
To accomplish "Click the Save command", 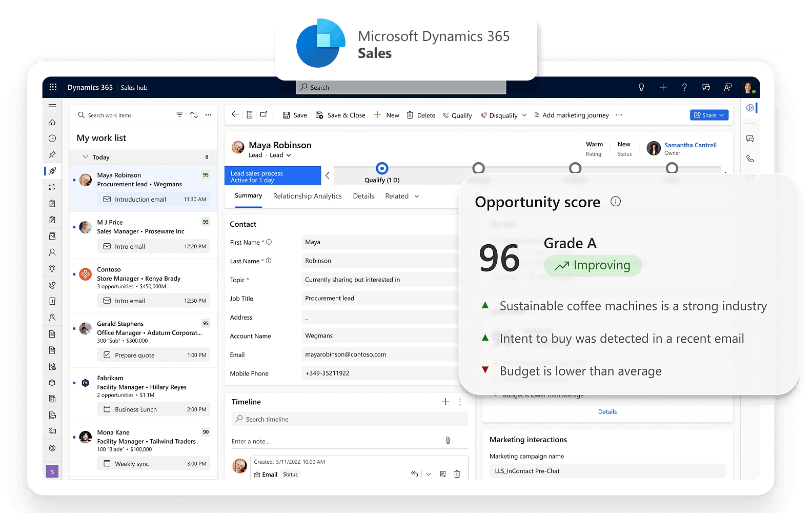I will click(x=295, y=115).
